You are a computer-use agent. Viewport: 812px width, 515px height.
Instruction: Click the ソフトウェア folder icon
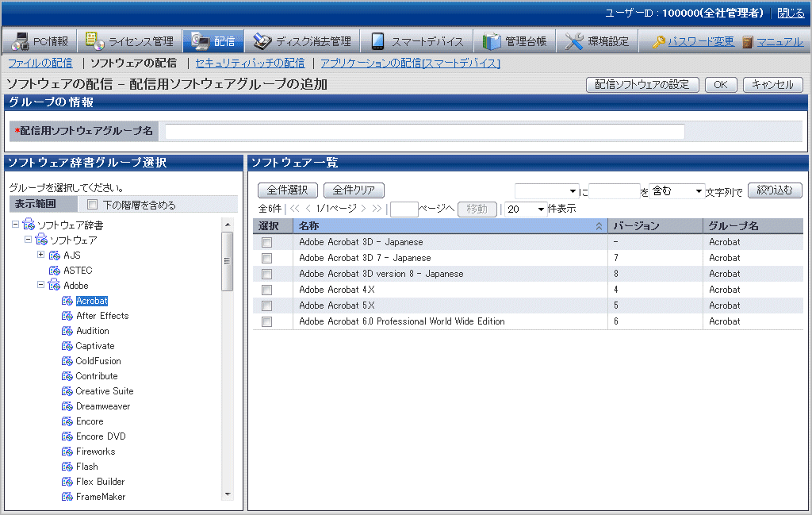point(41,240)
